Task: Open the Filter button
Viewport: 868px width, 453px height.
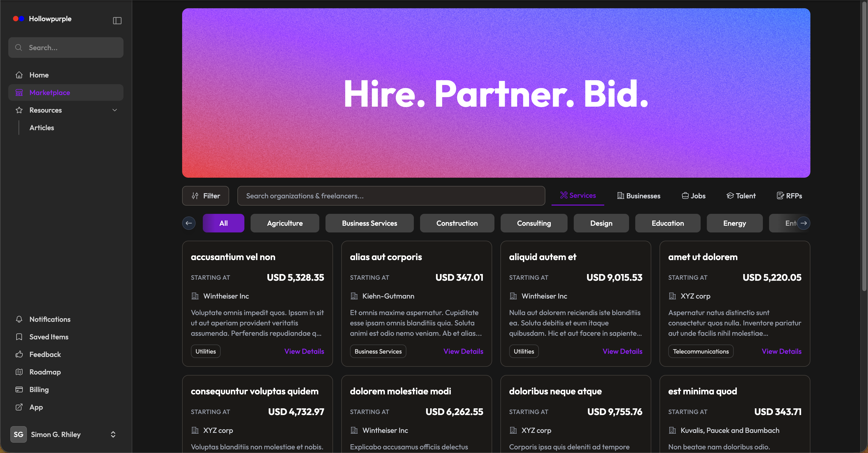Action: point(206,196)
